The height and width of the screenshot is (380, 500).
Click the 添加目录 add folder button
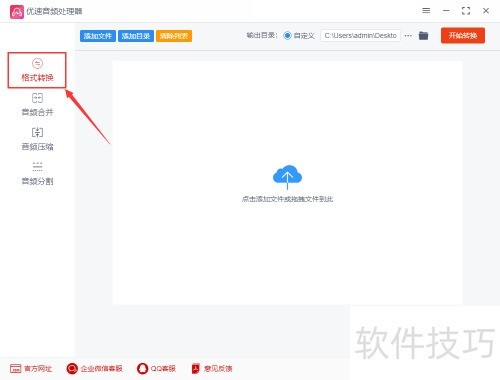click(136, 36)
